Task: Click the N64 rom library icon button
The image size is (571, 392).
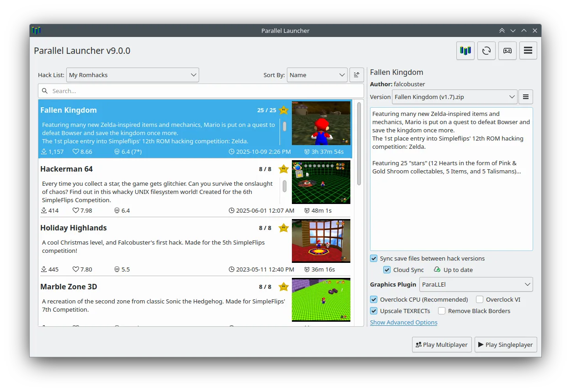Action: (x=465, y=51)
